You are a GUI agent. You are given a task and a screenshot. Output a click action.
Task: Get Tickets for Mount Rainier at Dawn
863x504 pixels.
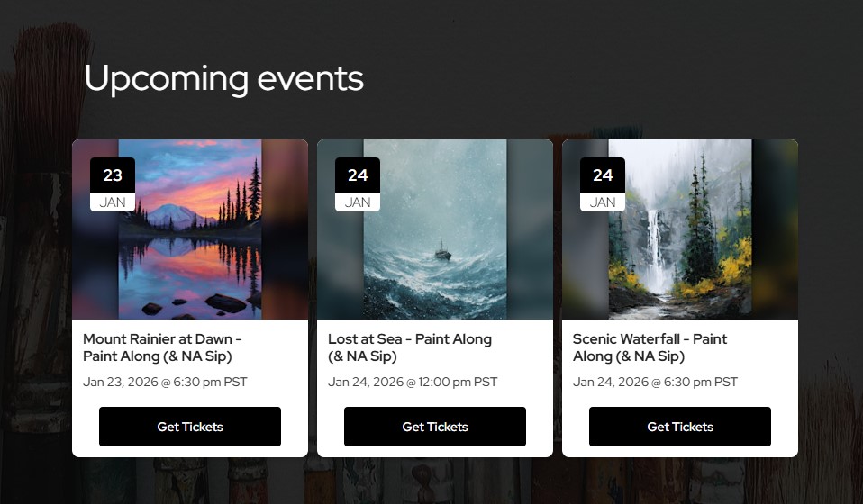190,427
